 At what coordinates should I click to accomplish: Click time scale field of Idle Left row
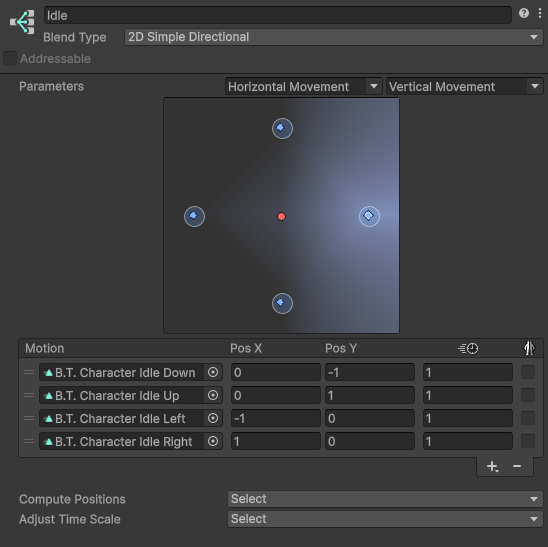[x=468, y=418]
